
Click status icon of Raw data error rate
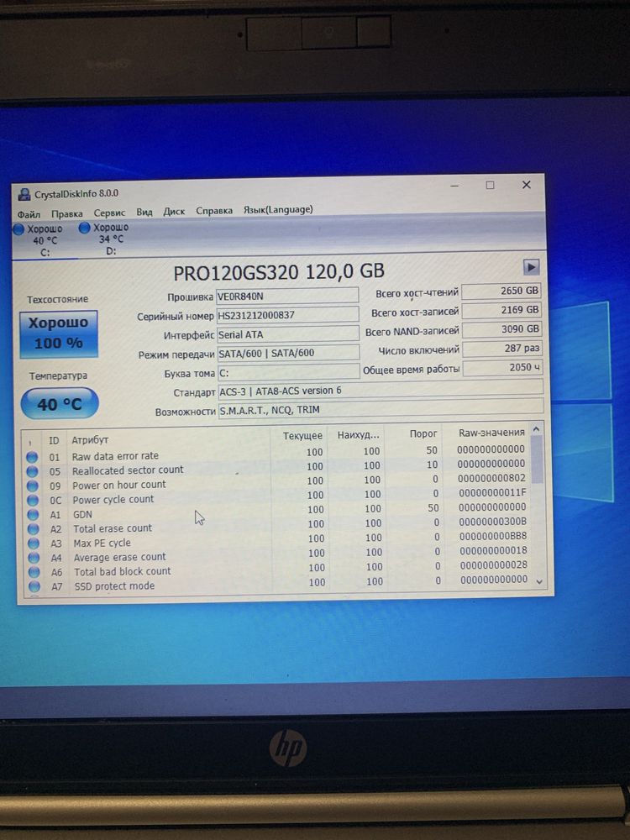point(32,457)
